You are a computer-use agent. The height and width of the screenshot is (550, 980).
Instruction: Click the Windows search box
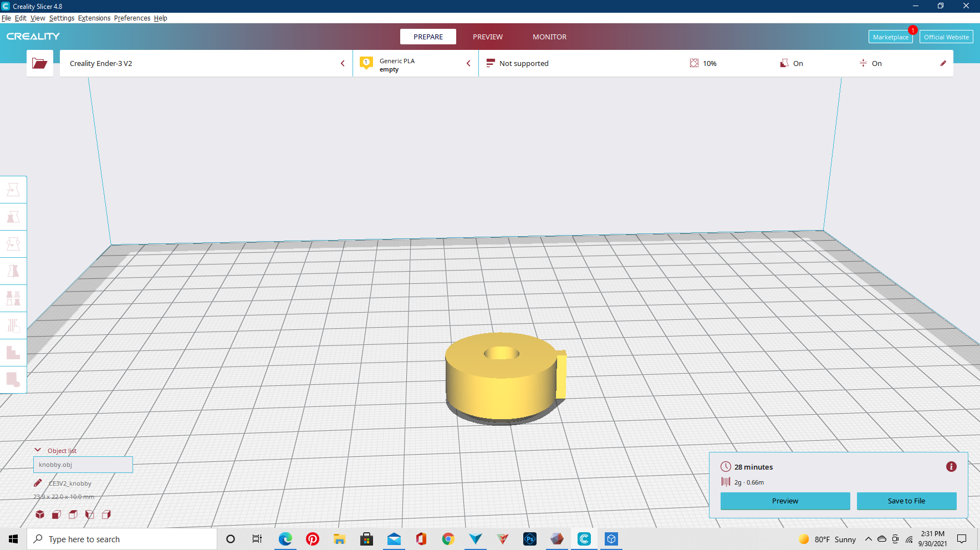[122, 539]
